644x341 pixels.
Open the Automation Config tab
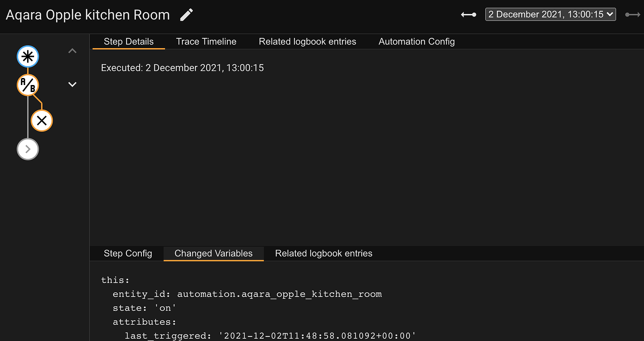pyautogui.click(x=416, y=41)
